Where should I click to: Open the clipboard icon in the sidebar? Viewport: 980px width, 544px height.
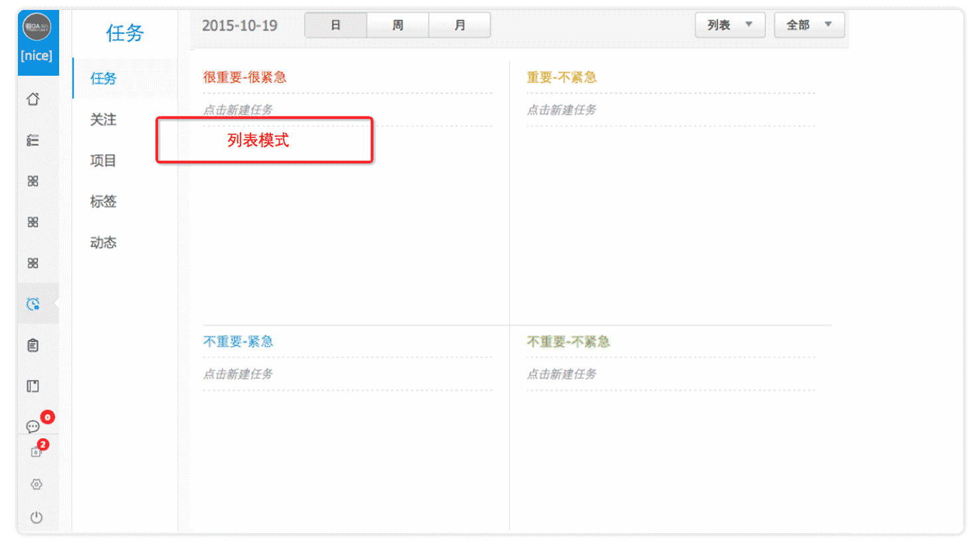(x=33, y=345)
